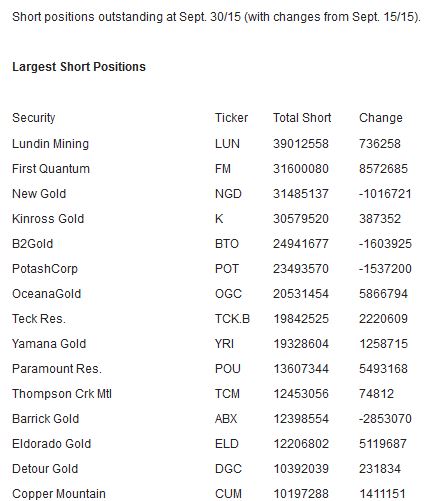Click the Change column header
Viewport: 426px width, 501px height.
pos(381,118)
